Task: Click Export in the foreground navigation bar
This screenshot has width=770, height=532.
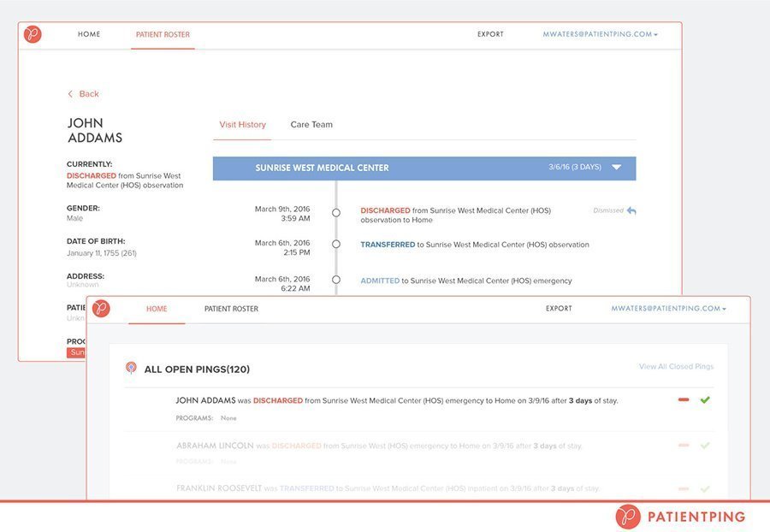Action: [x=560, y=307]
